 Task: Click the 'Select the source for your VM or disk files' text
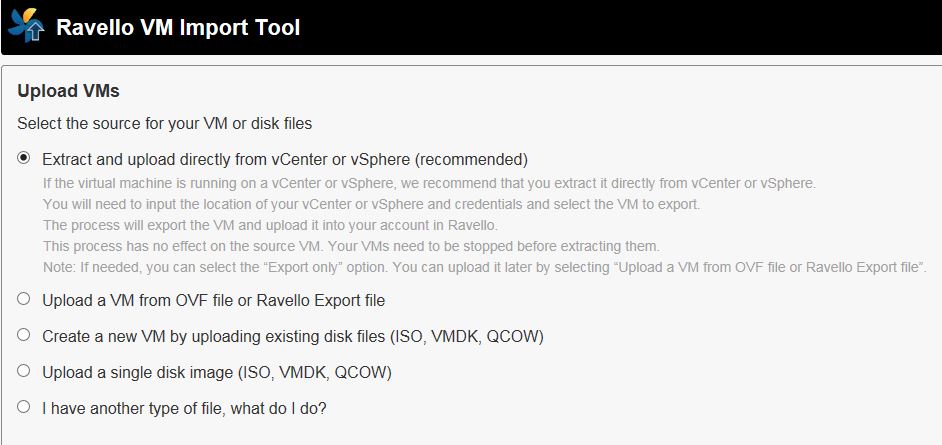pyautogui.click(x=165, y=124)
